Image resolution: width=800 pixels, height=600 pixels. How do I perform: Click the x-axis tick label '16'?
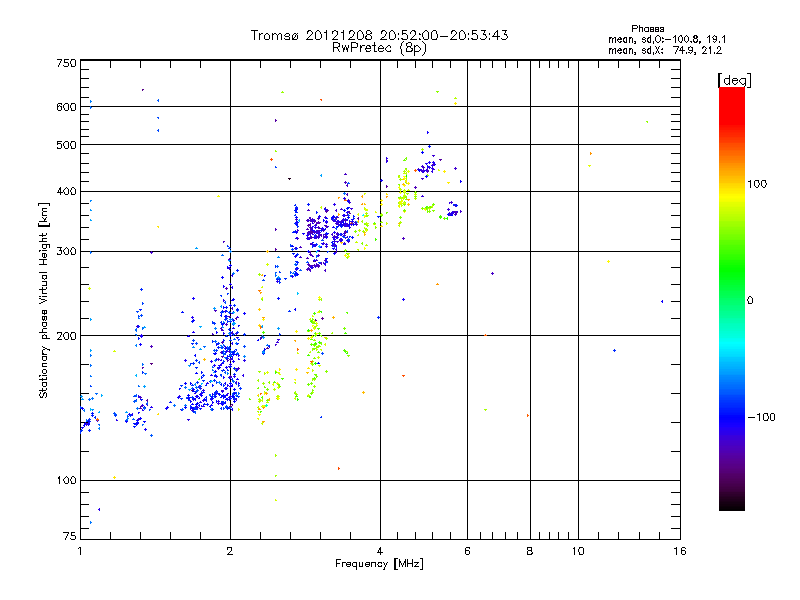pos(680,551)
